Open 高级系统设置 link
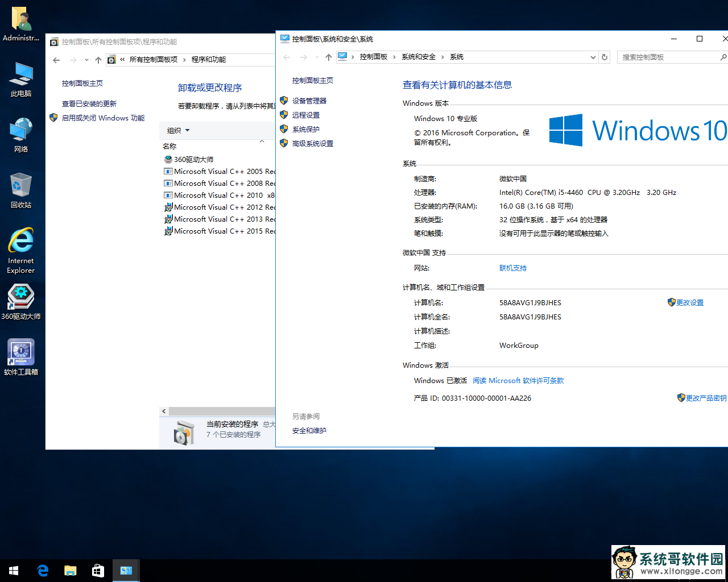The width and height of the screenshot is (728, 582). [x=313, y=143]
